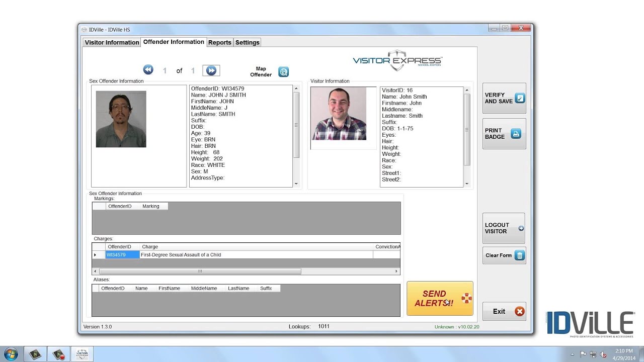Select the visitor 'DOB: 1-1-75' line

[397, 129]
